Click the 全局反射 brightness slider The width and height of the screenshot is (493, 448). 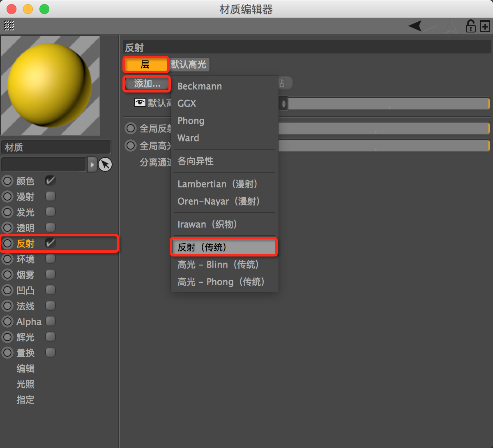coord(384,128)
